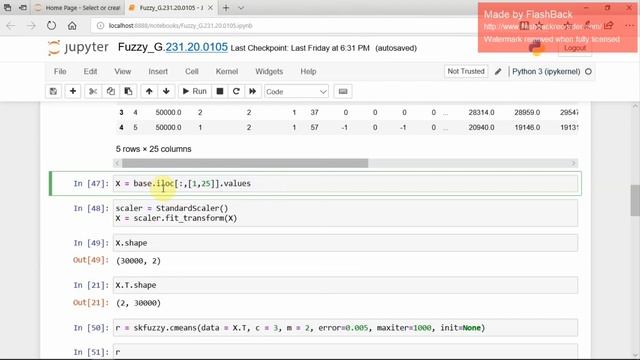Click the kernel idle circle indicator
The image size is (640, 360).
[588, 71]
